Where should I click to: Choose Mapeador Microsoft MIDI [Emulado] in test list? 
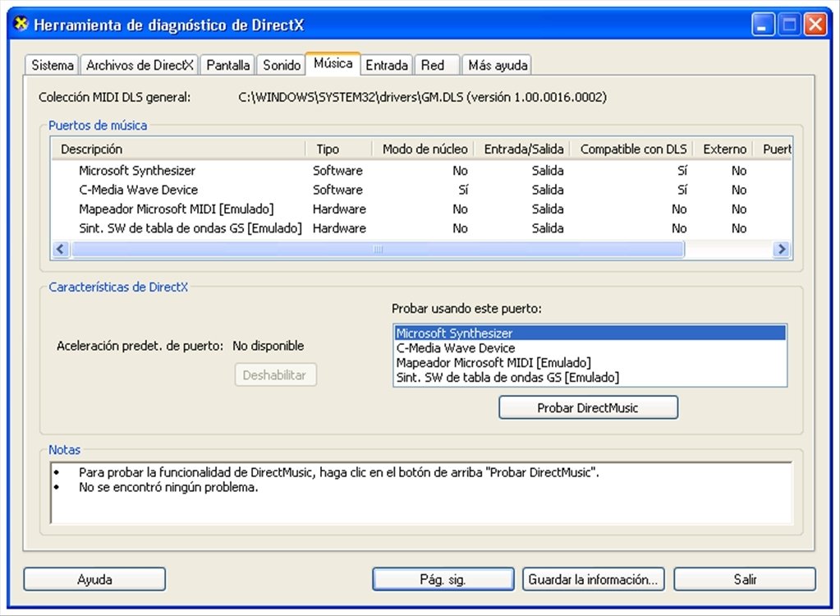point(590,363)
